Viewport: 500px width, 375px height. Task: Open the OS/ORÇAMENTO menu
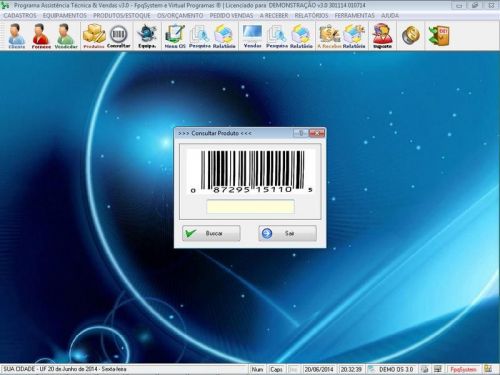pyautogui.click(x=180, y=16)
